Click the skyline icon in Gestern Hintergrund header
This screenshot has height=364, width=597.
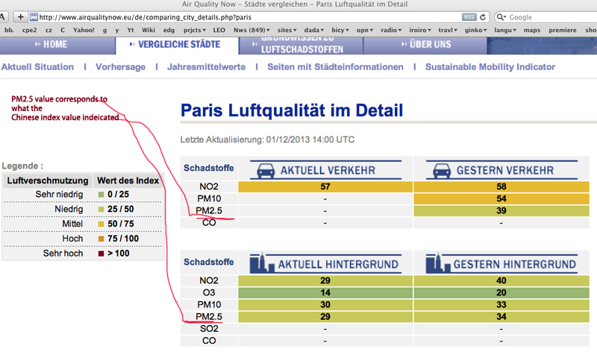[x=437, y=263]
